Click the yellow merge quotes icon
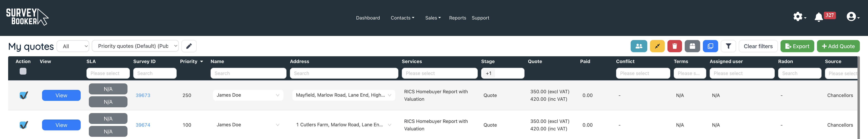This screenshot has height=139, width=868. tap(657, 46)
